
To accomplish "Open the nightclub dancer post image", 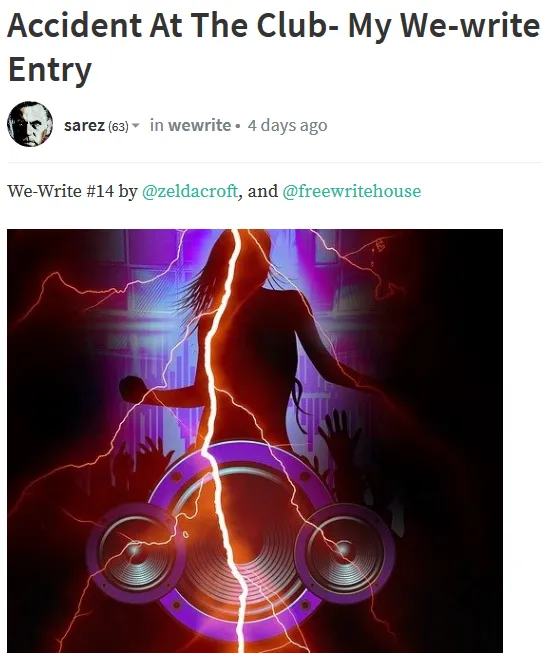I will click(255, 441).
